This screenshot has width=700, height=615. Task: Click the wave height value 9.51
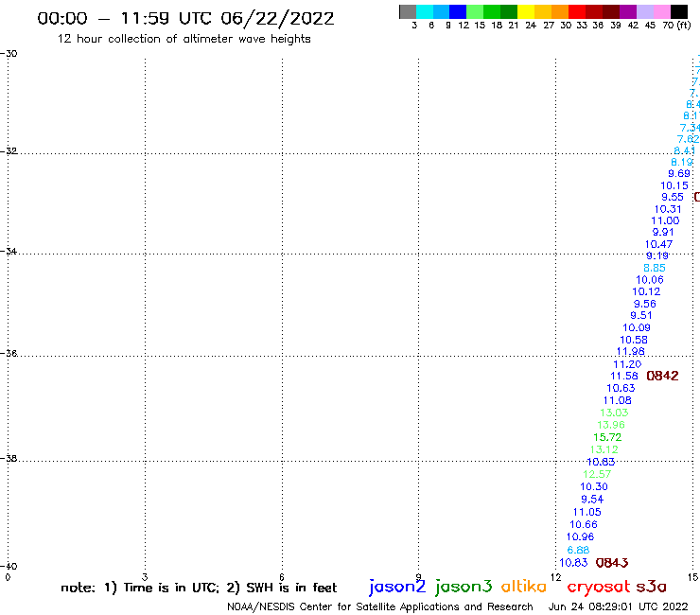click(641, 315)
